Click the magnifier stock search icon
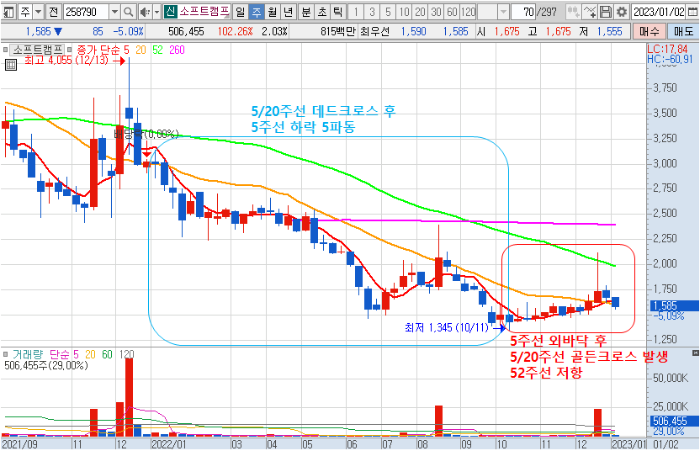The height and width of the screenshot is (450, 700). coord(128,11)
